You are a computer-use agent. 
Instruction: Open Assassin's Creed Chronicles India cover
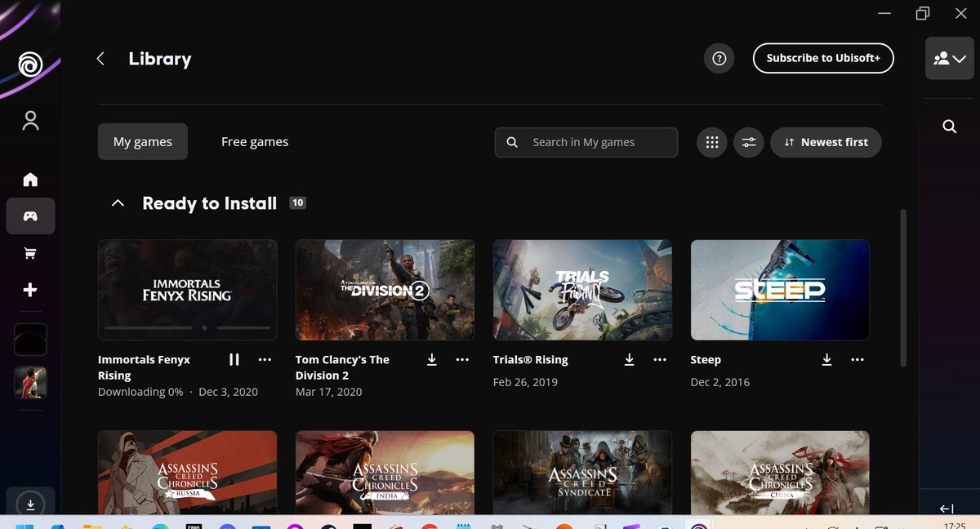[385, 473]
